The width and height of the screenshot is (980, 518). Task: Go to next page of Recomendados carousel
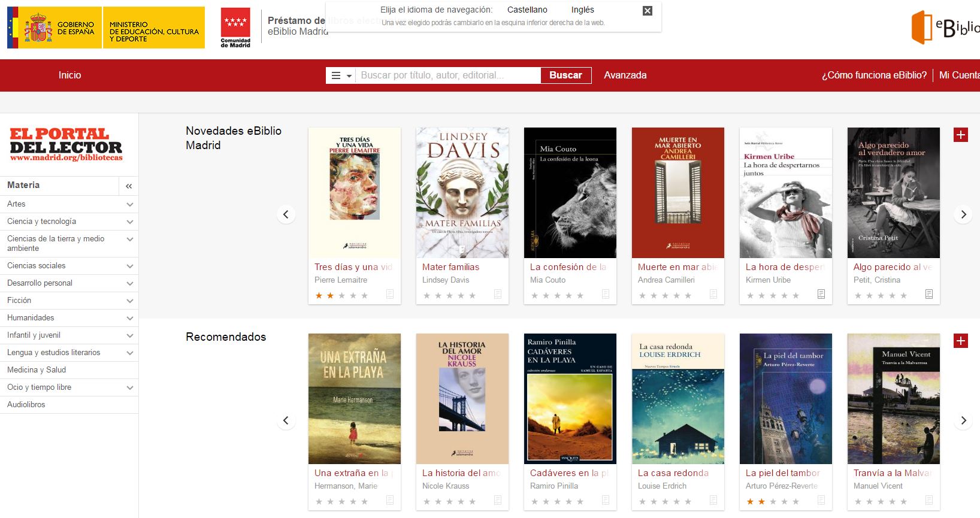point(963,420)
